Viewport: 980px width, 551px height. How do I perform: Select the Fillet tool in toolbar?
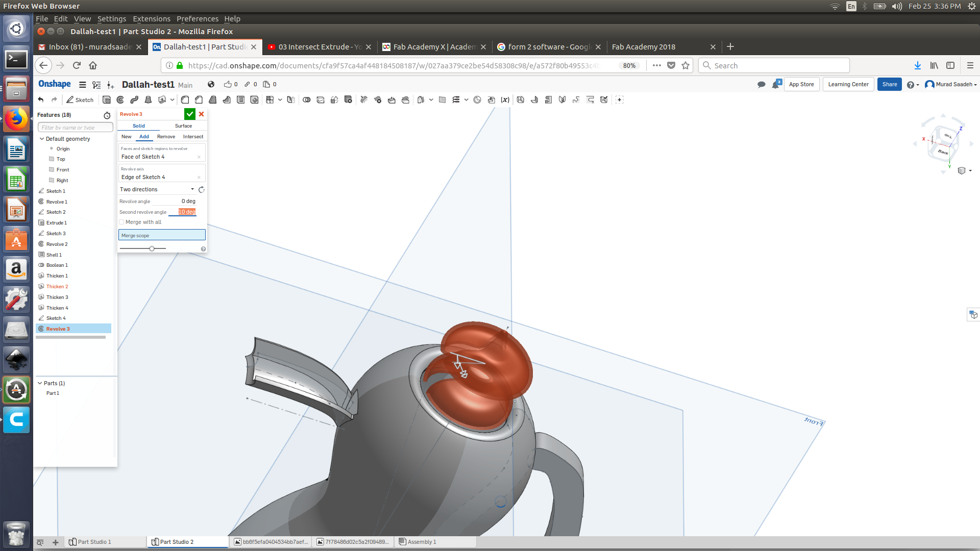pos(185,100)
